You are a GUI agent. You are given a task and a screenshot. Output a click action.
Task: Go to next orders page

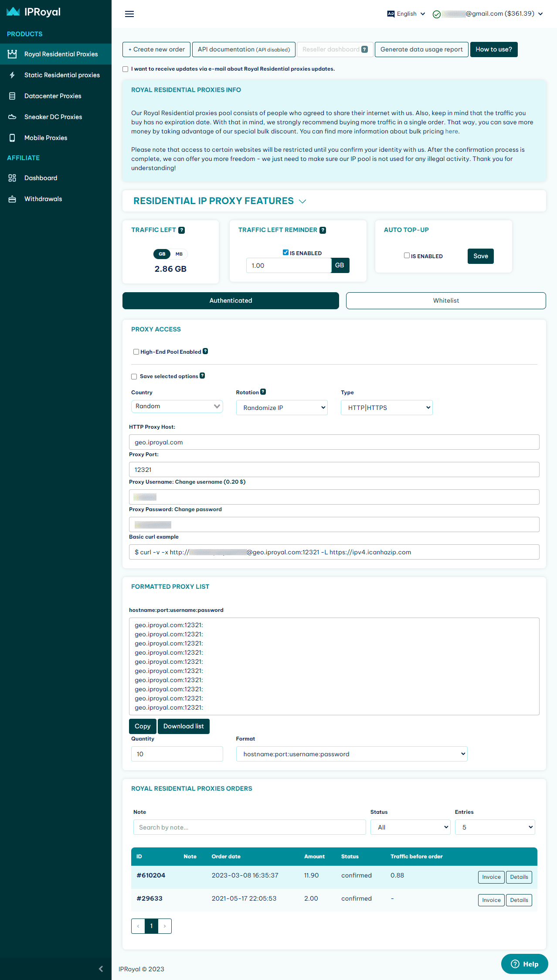click(x=165, y=926)
